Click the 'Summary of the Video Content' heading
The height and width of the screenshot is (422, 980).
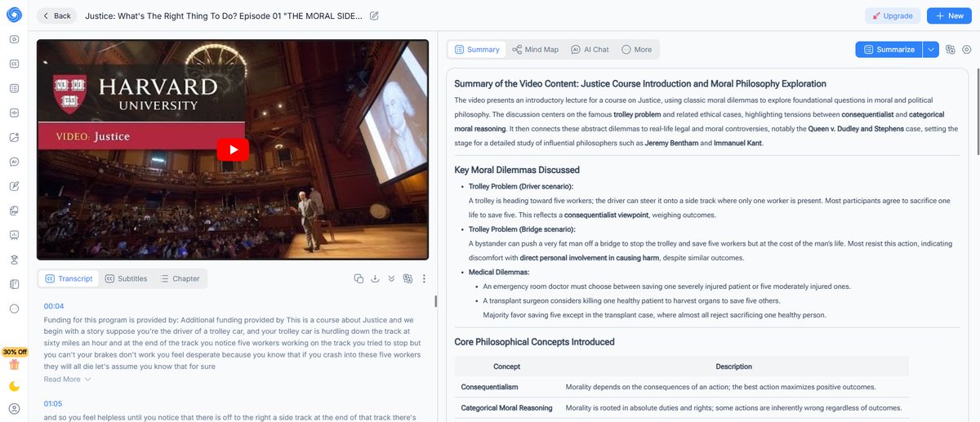(x=640, y=83)
